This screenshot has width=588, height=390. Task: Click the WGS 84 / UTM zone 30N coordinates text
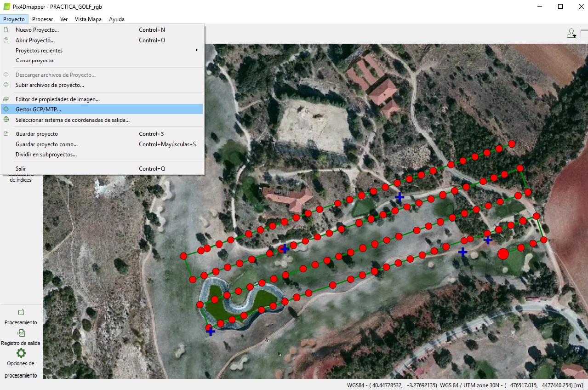point(511,385)
